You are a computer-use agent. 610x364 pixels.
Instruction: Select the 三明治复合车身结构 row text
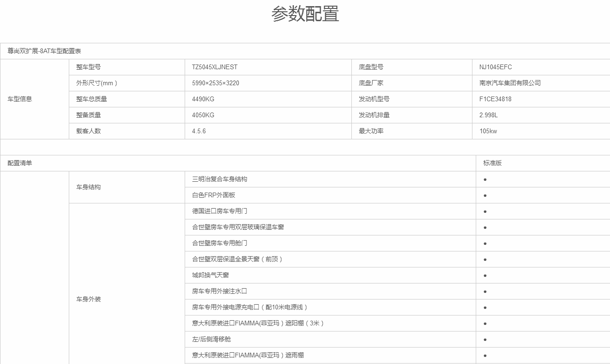pyautogui.click(x=220, y=179)
